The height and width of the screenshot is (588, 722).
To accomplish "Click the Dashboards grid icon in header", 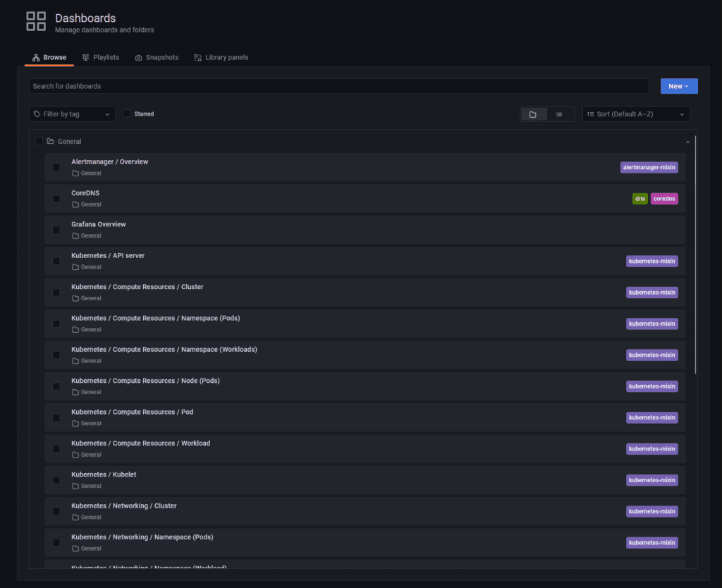I will (x=36, y=21).
